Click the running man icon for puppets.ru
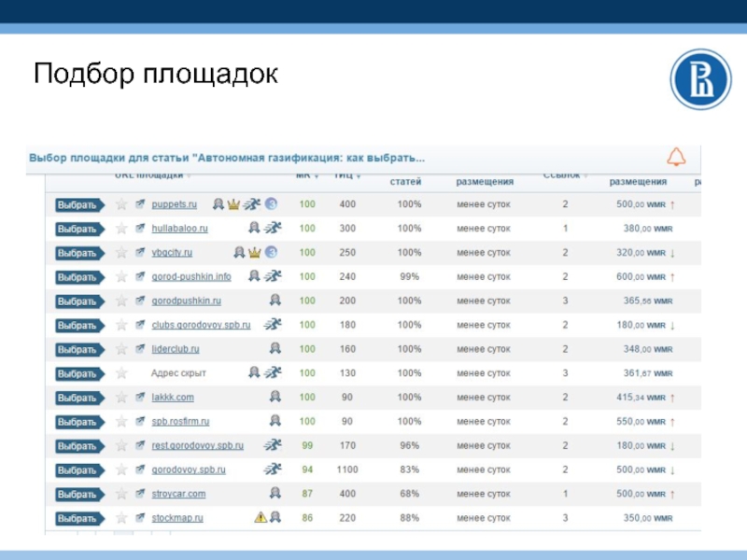 [x=252, y=204]
